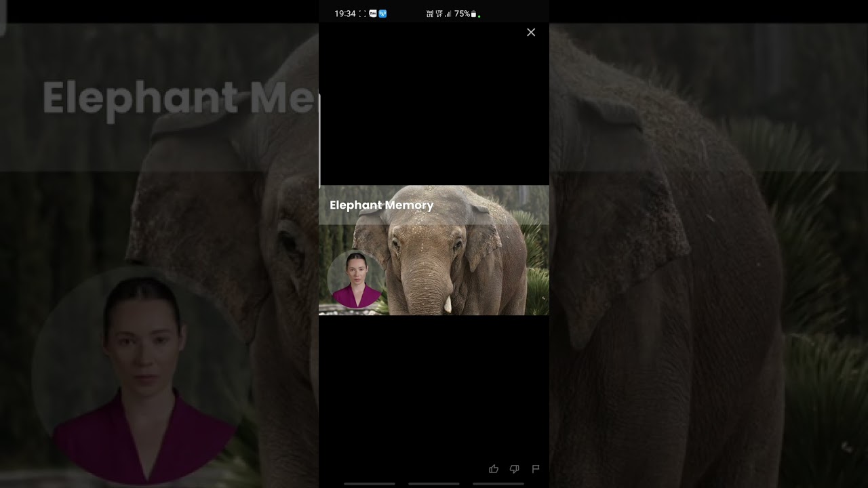Click the presenter avatar in purple top
Viewport: 868px width, 488px height.
pos(355,279)
